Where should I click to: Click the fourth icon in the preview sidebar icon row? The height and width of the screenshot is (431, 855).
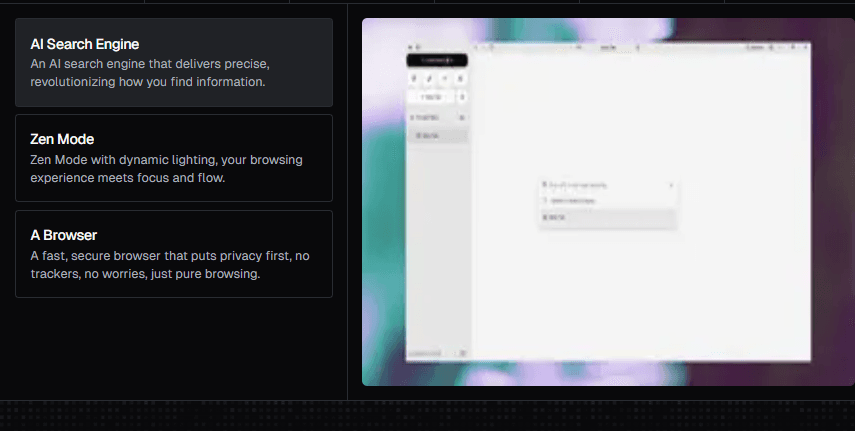(460, 78)
